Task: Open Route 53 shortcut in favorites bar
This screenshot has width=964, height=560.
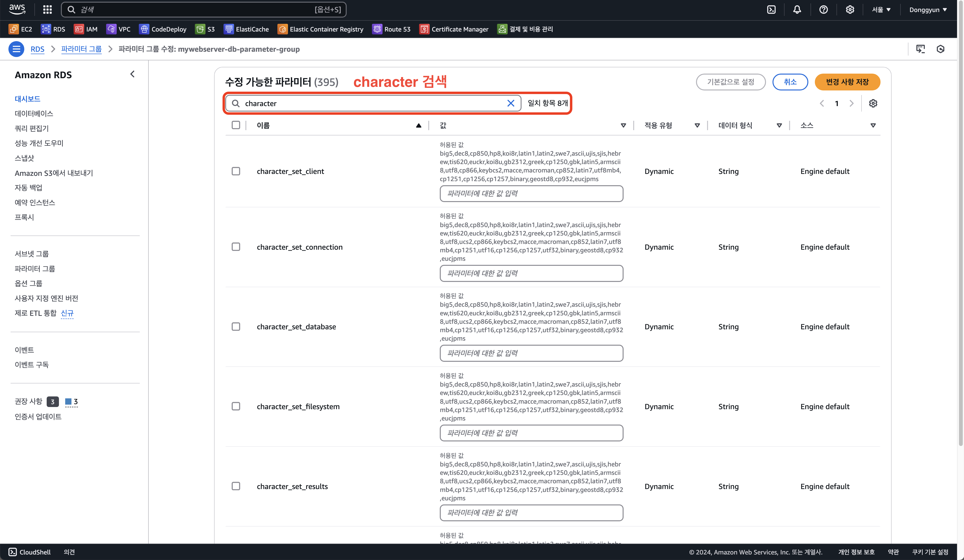Action: point(391,29)
